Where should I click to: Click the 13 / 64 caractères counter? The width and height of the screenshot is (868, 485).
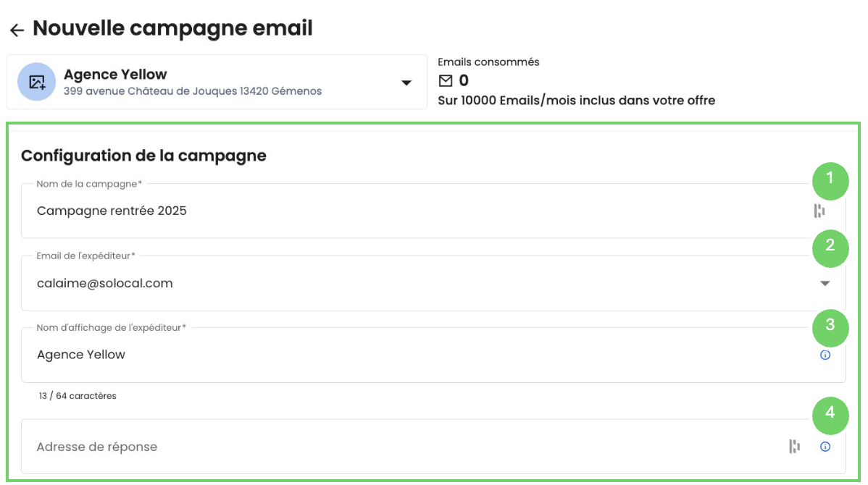click(x=78, y=396)
